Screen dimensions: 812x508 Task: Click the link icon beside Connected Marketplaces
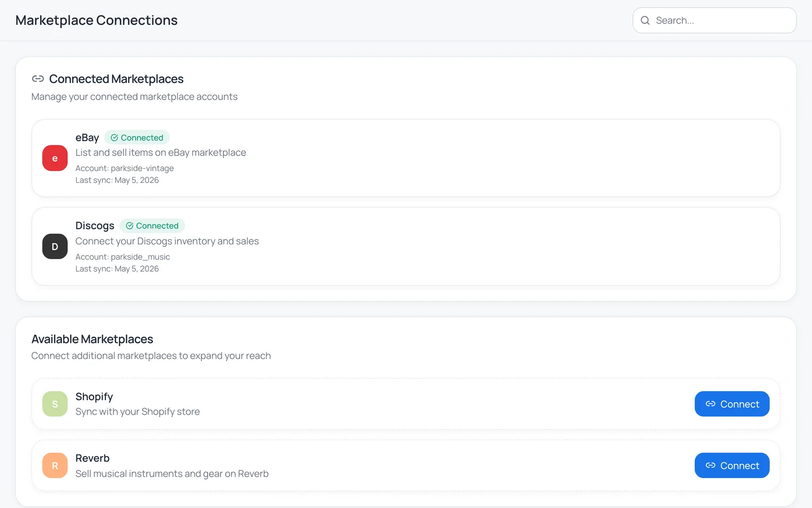click(38, 78)
